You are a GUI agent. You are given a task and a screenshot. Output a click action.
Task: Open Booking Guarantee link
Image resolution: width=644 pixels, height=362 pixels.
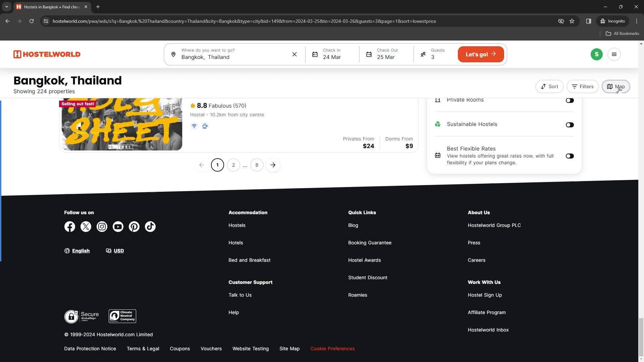coord(370,243)
